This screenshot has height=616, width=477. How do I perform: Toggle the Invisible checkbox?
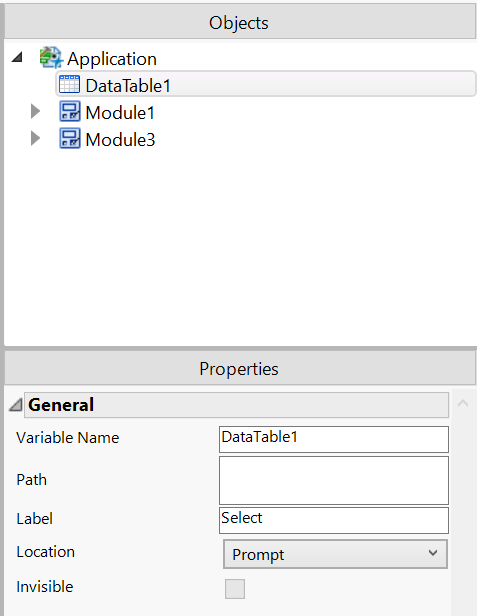[x=235, y=588]
